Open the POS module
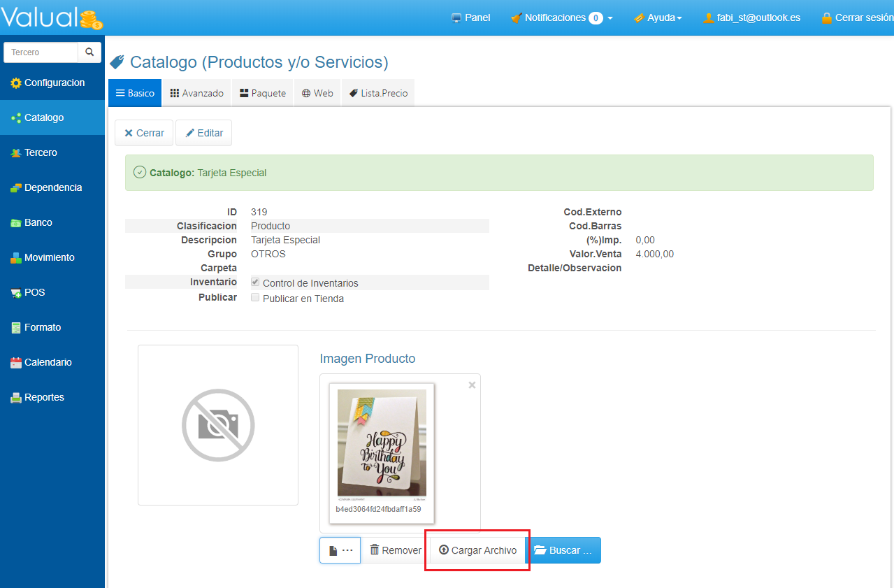 [x=34, y=292]
